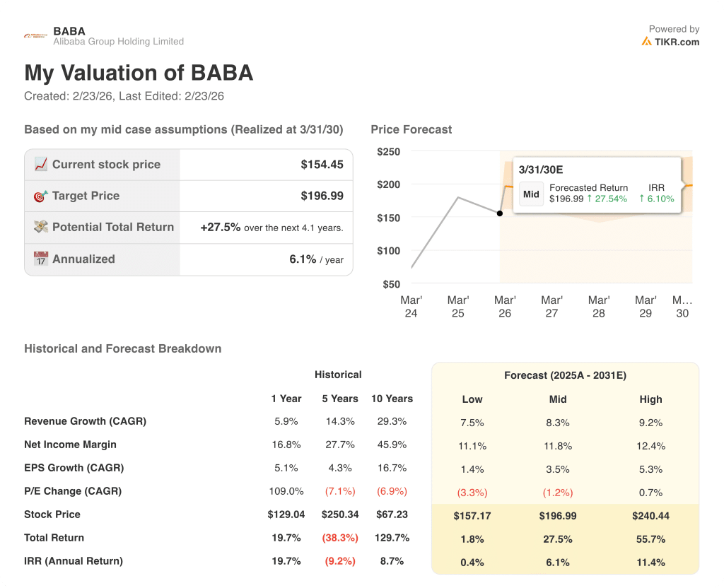Click the black data point marker on the chart
724x588 pixels.
(500, 213)
